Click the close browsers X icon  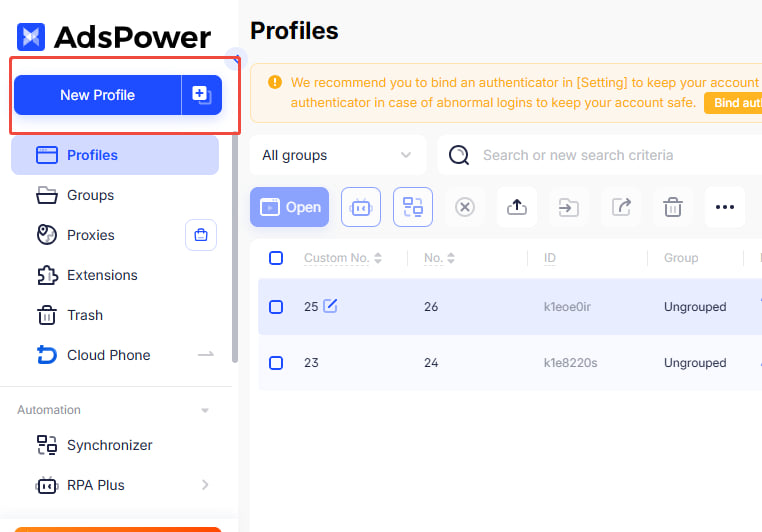click(x=465, y=207)
